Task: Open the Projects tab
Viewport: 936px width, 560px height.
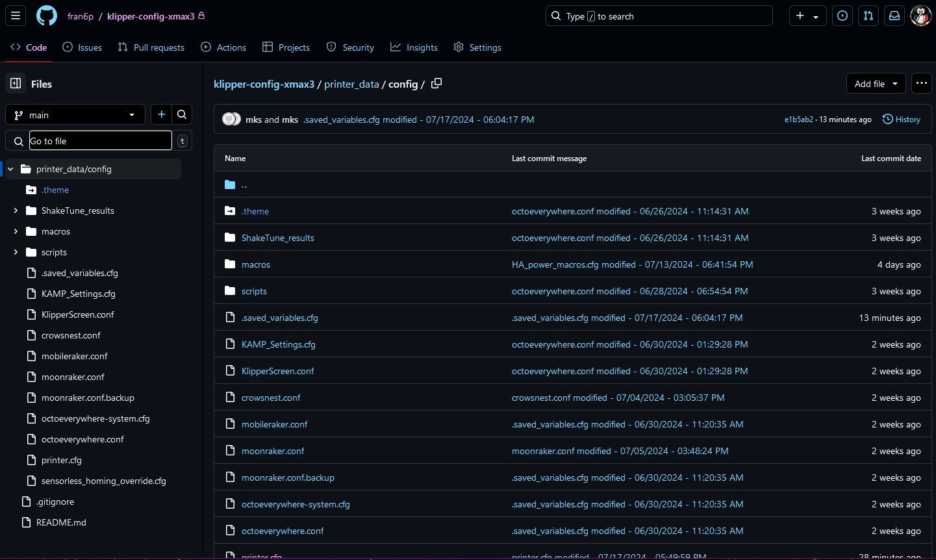Action: point(286,47)
